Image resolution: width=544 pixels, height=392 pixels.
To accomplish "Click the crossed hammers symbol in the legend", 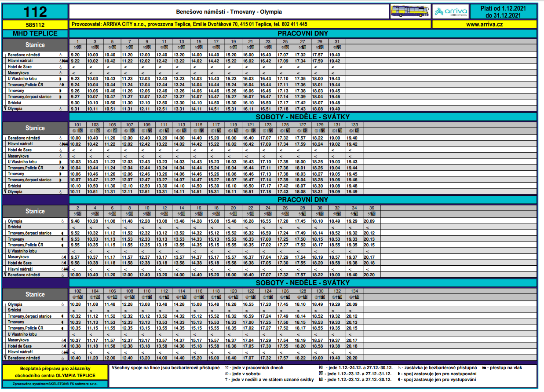I will (227, 367).
